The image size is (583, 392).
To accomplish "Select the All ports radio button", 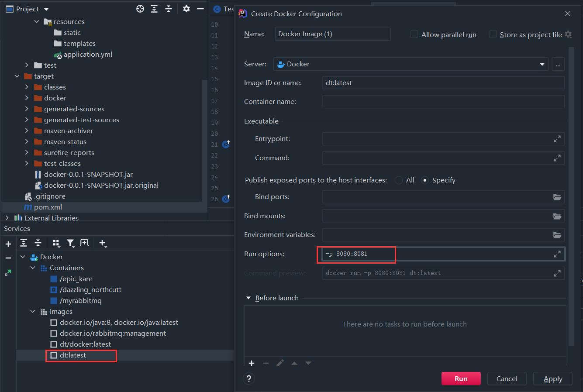I will pos(399,180).
